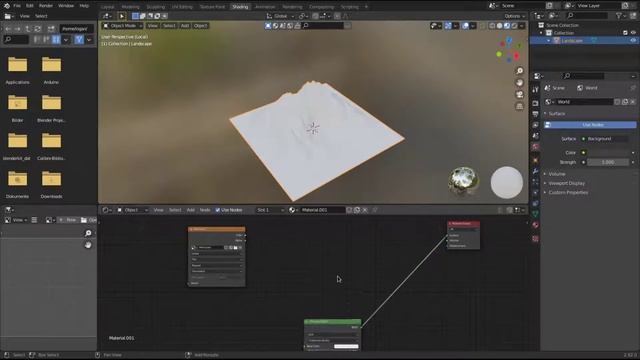The image size is (640, 360).
Task: Open the viewport shading options dropdown
Action: [522, 26]
